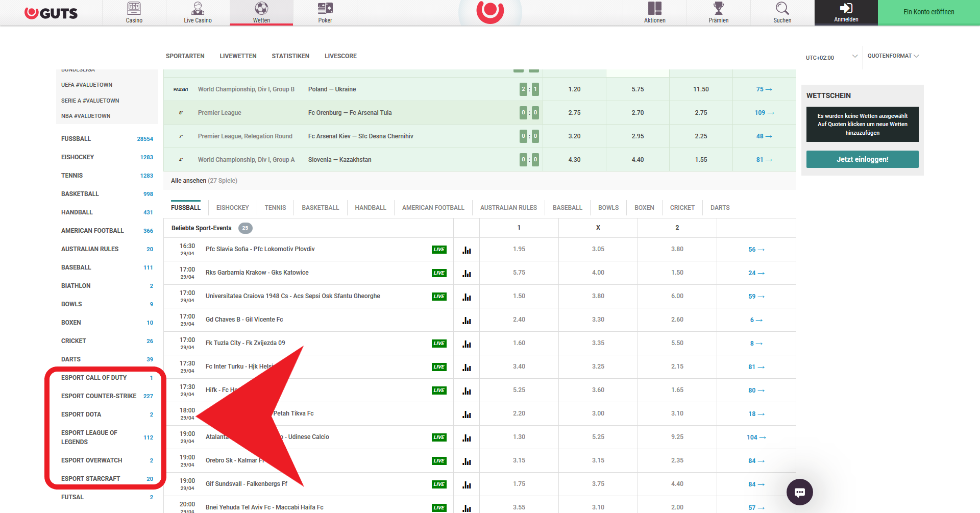
Task: Open the UTC+02:00 timezone dropdown
Action: 831,57
